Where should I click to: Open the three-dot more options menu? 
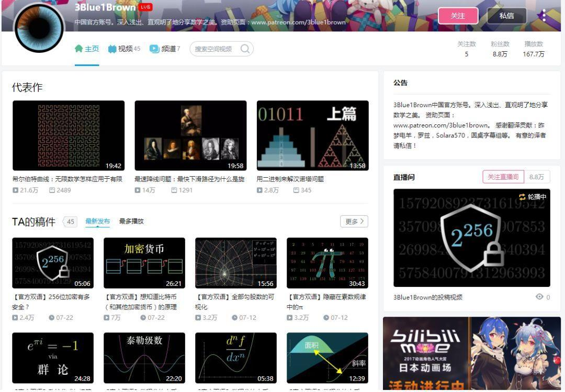[x=544, y=16]
